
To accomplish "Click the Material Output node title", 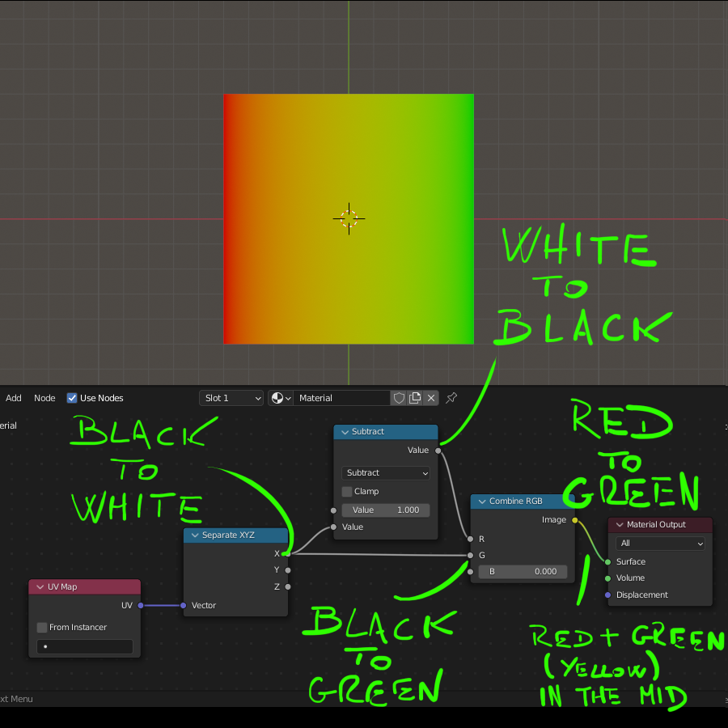I will click(x=656, y=525).
